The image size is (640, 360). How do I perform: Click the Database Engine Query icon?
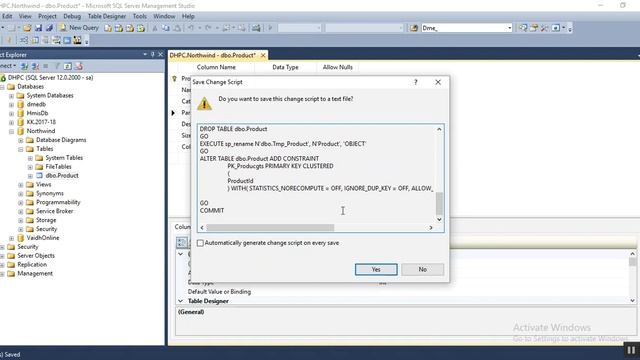tap(108, 28)
